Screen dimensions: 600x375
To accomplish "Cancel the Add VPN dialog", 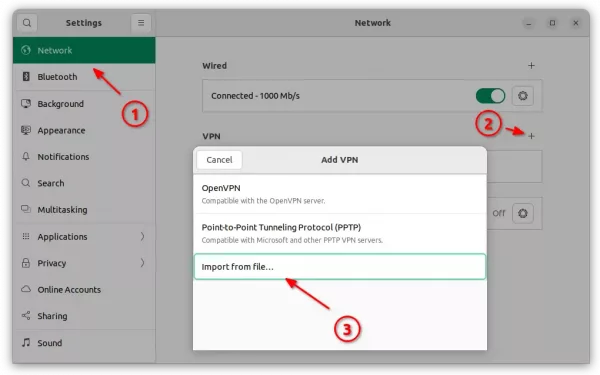I will point(219,160).
